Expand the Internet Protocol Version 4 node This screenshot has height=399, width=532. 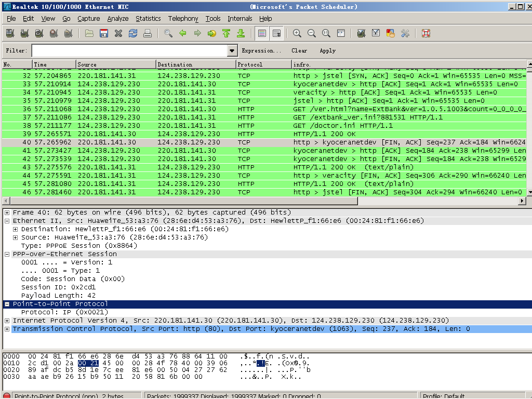pos(7,321)
